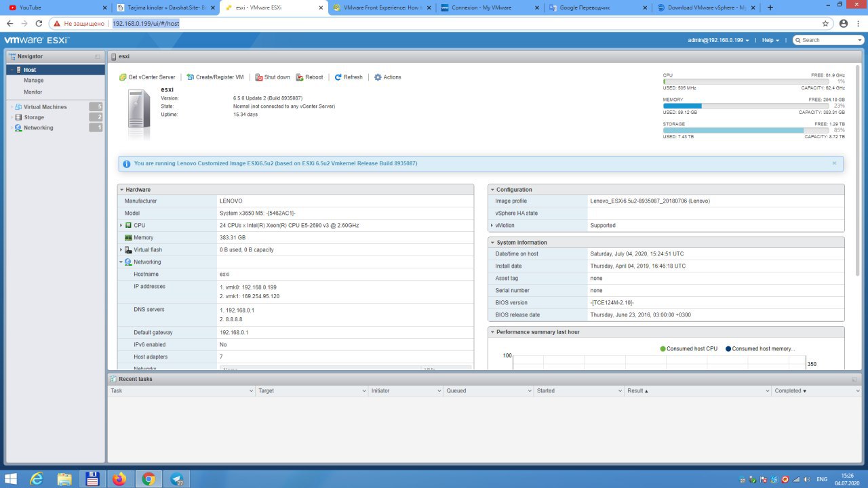Bookmark this page with the star icon
This screenshot has height=488, width=868.
point(825,23)
